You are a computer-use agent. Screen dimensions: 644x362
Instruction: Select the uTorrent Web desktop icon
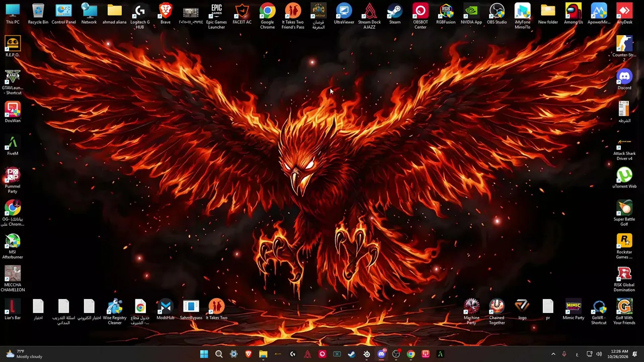click(x=624, y=178)
